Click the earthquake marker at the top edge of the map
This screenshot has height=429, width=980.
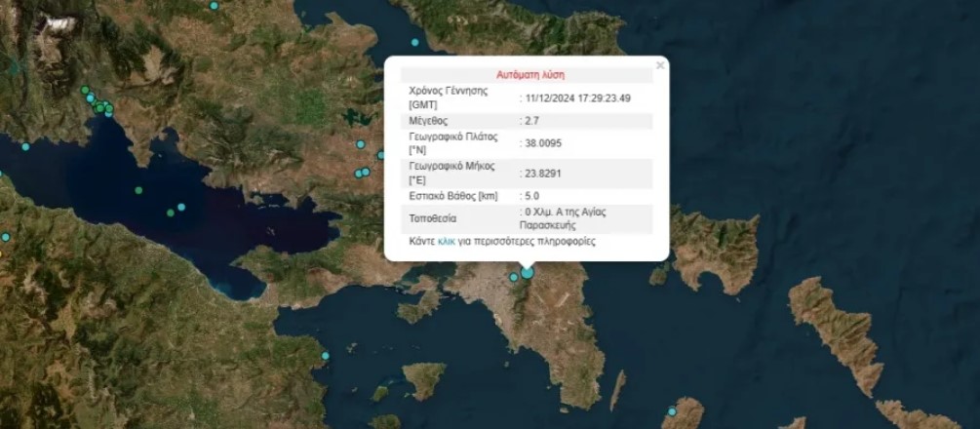pyautogui.click(x=214, y=5)
